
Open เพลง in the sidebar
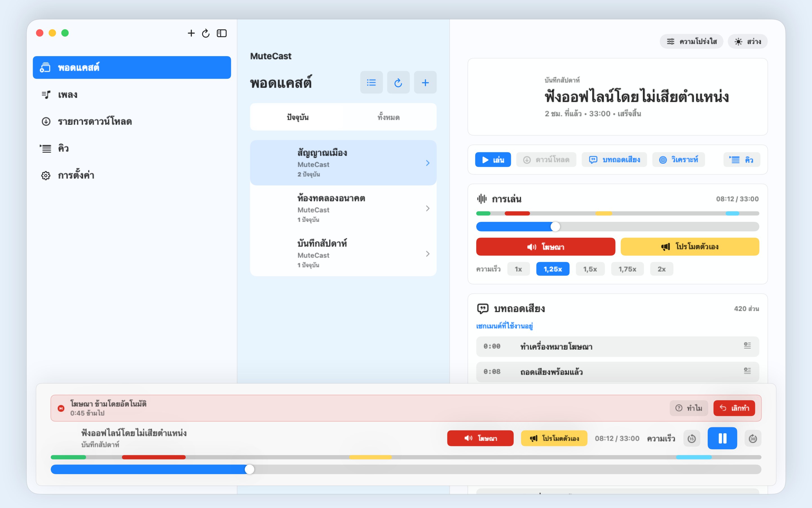click(132, 95)
